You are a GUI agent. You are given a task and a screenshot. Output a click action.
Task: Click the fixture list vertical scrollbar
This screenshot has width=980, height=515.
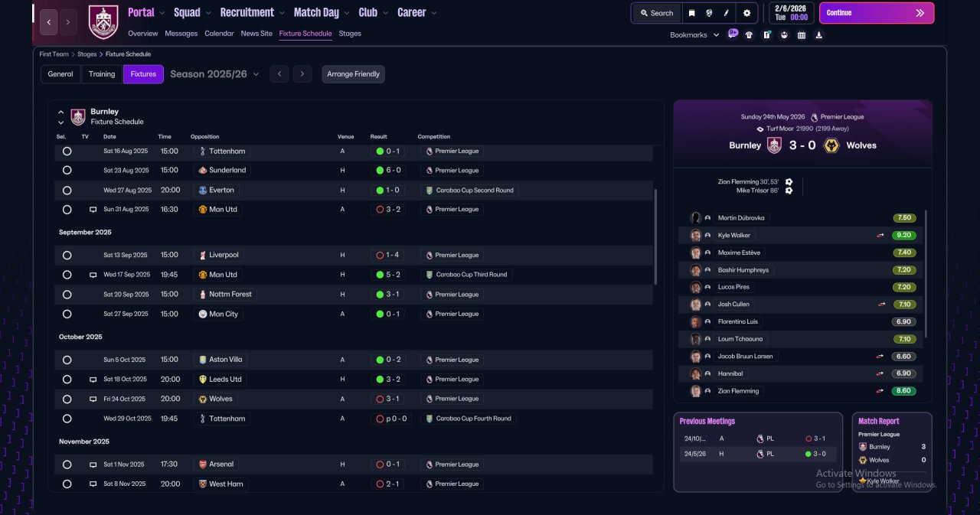tap(655, 236)
